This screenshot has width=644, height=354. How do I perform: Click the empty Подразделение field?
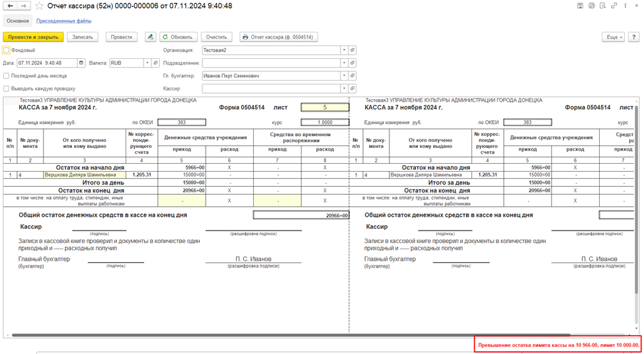point(271,63)
